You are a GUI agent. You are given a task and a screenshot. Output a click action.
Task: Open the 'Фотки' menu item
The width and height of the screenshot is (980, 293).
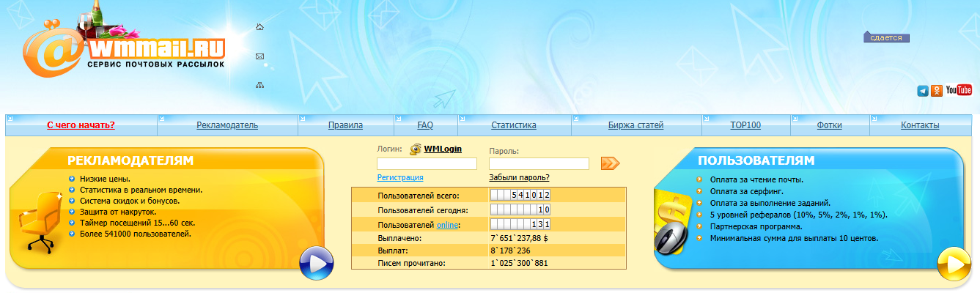[829, 125]
